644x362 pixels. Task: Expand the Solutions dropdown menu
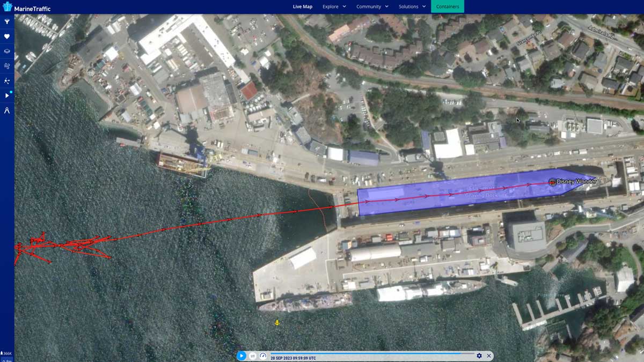(412, 6)
